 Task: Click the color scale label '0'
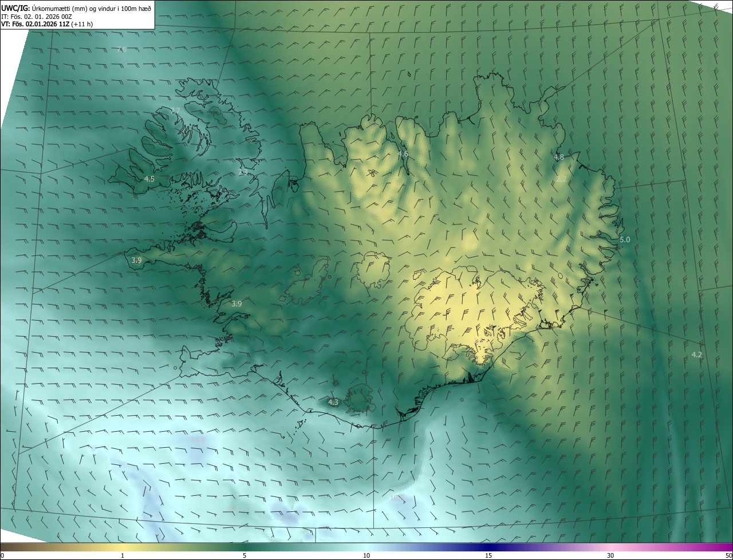click(x=2, y=555)
